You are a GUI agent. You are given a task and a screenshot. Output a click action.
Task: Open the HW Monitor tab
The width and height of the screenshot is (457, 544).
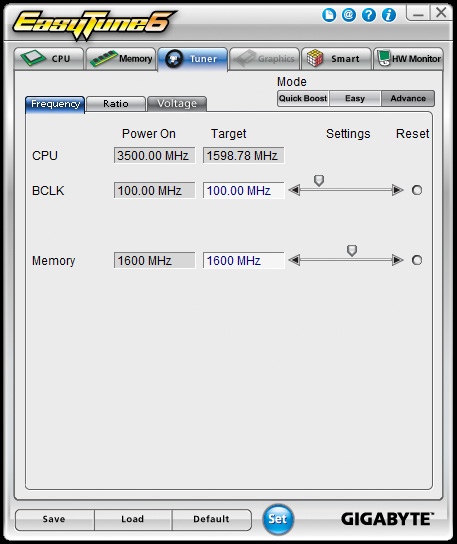click(408, 59)
